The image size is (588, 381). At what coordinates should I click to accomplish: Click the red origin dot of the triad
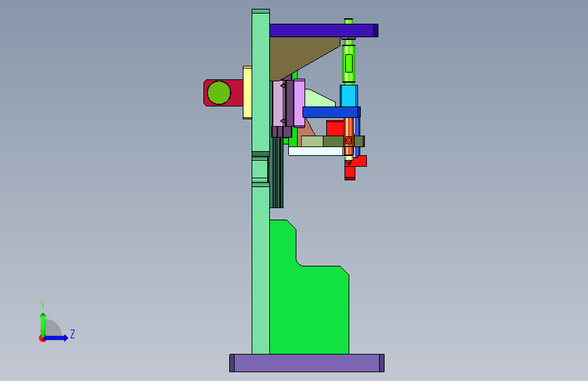click(41, 339)
